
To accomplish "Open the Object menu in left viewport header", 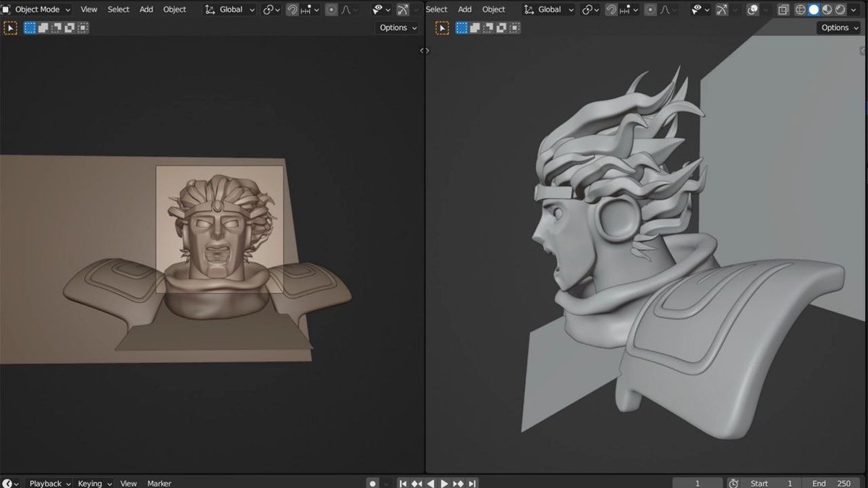I will coord(174,9).
